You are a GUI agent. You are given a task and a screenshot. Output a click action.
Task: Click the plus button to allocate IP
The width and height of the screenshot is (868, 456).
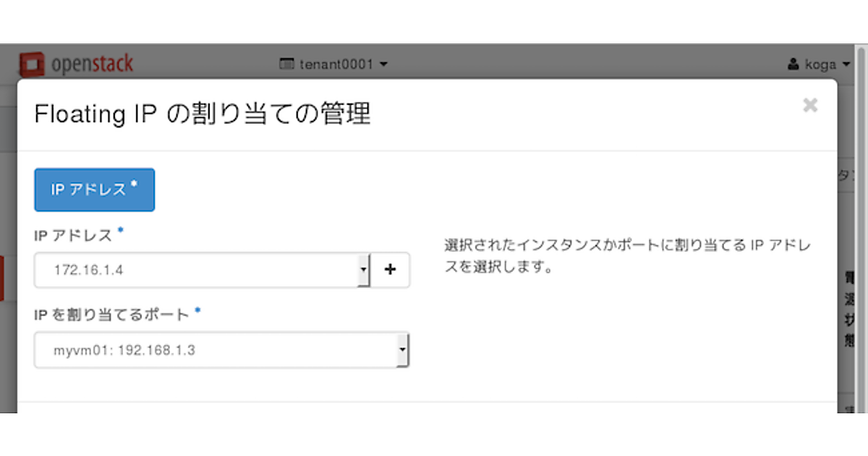point(391,270)
